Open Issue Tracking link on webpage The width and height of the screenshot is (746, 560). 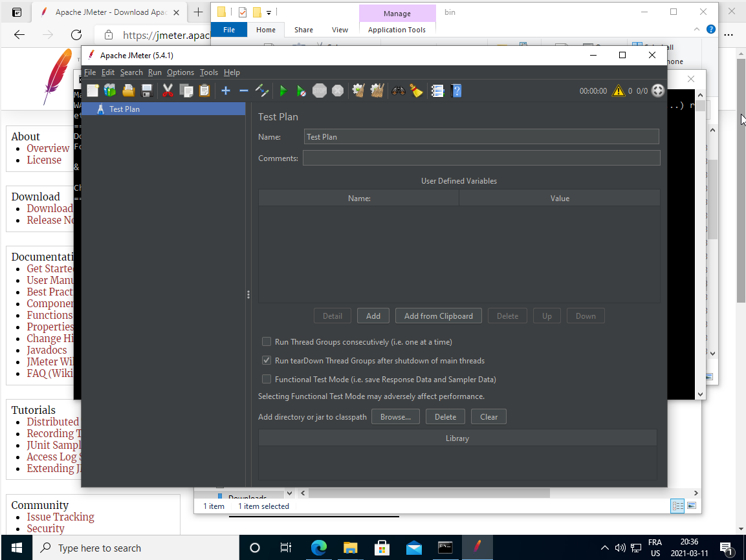point(60,517)
